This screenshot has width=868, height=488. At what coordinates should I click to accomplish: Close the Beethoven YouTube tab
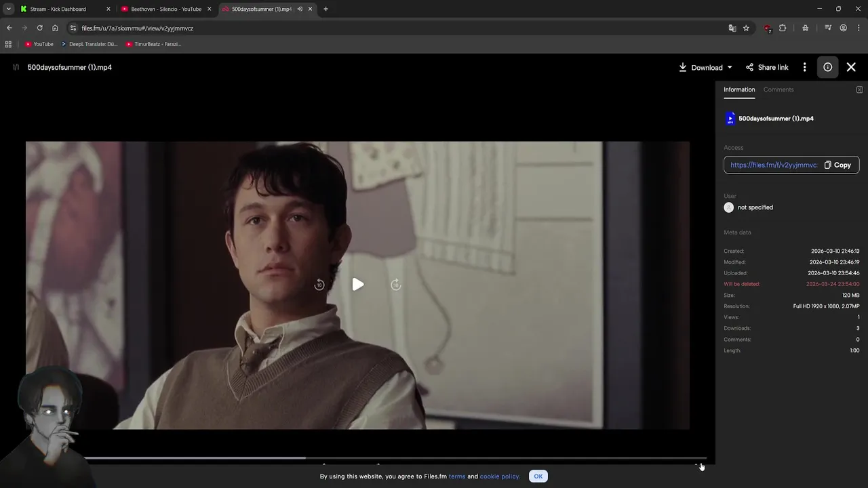209,9
